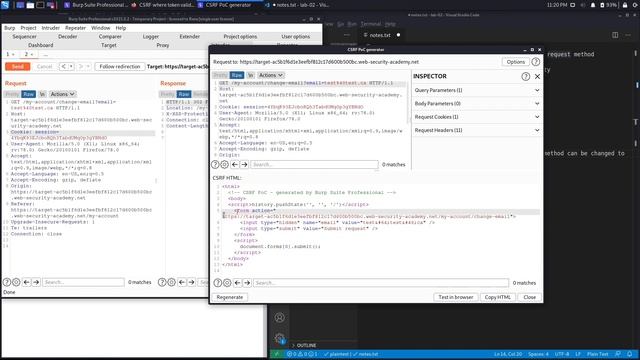Open Burp menu in Burp Suite

pyautogui.click(x=9, y=28)
